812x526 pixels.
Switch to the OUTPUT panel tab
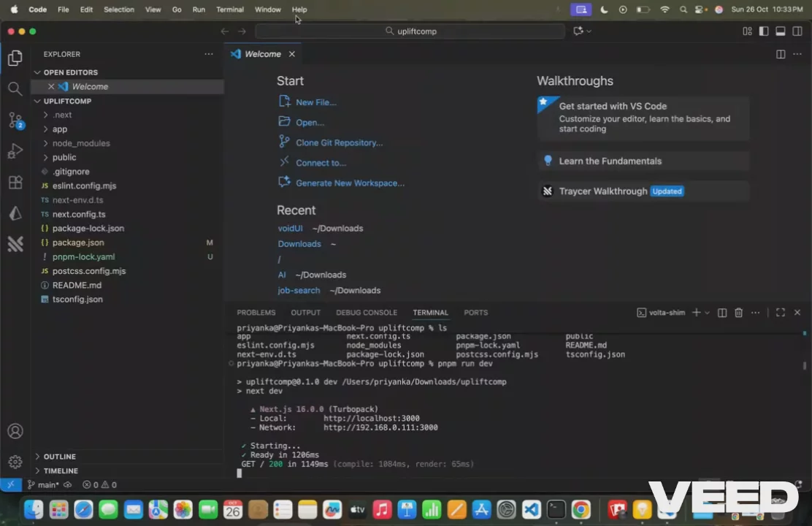click(305, 313)
